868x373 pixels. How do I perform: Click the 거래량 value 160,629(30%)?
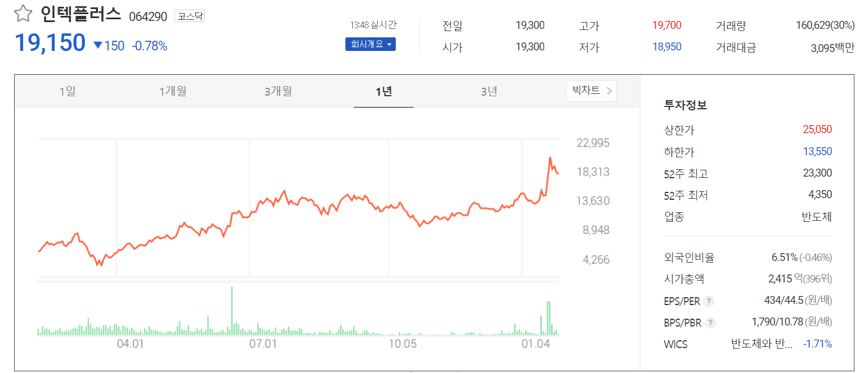(x=825, y=25)
